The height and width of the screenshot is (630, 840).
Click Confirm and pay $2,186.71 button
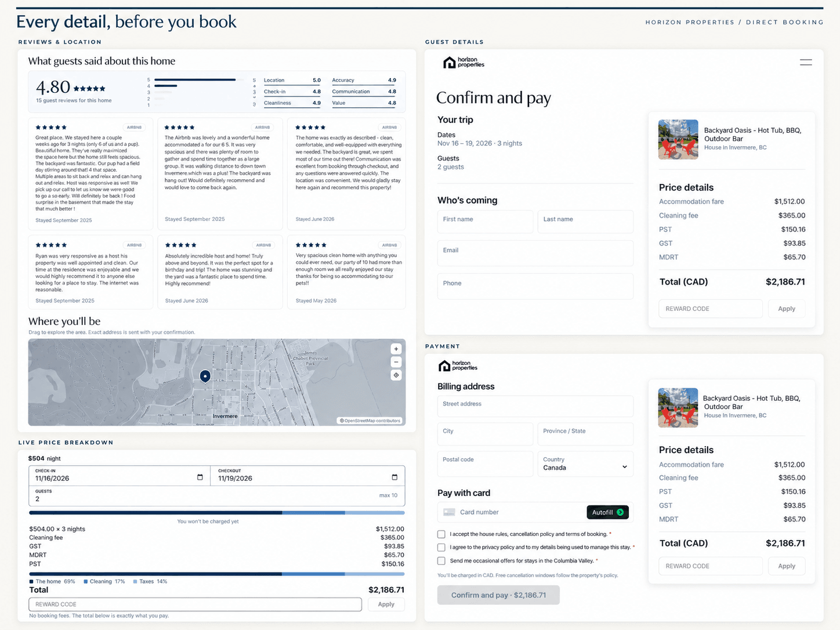498,595
